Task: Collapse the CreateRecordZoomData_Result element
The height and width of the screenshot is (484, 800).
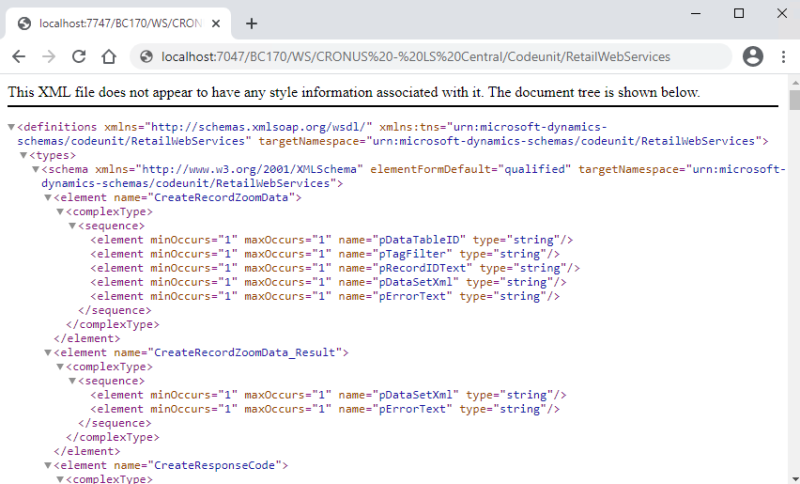Action: pyautogui.click(x=49, y=353)
